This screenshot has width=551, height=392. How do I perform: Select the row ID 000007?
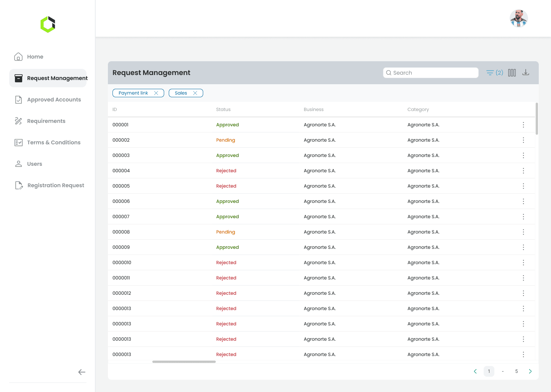(x=121, y=217)
